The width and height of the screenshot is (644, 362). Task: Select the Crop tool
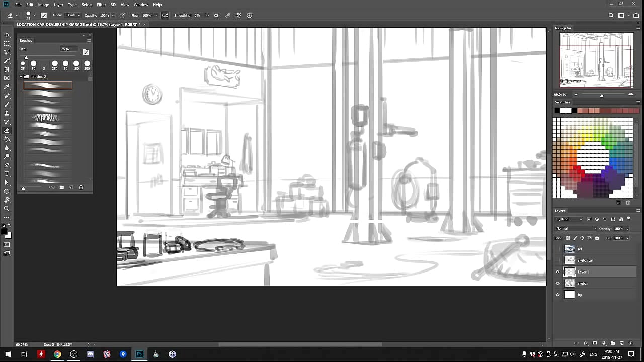coord(7,69)
